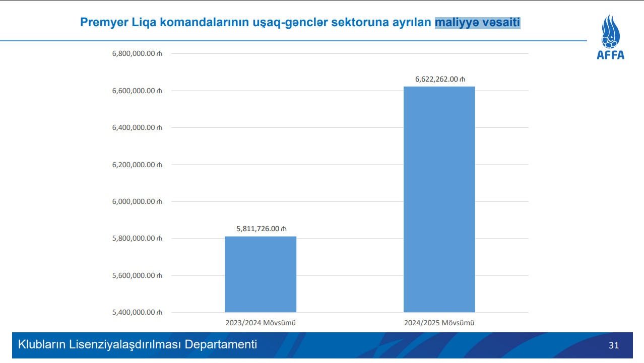644x363 pixels.
Task: Click the 6,800,000.00 axis label
Action: pos(137,54)
